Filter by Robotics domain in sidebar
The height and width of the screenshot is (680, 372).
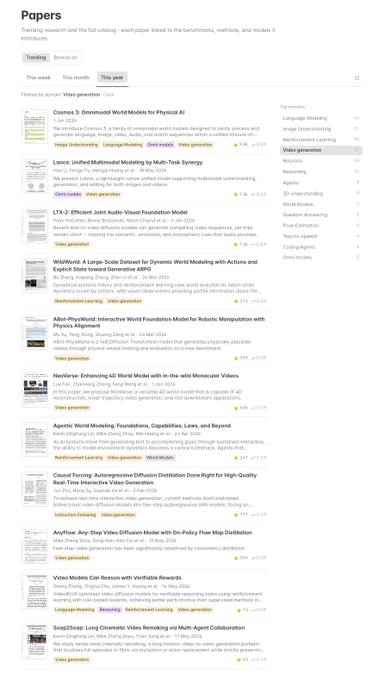(321, 161)
